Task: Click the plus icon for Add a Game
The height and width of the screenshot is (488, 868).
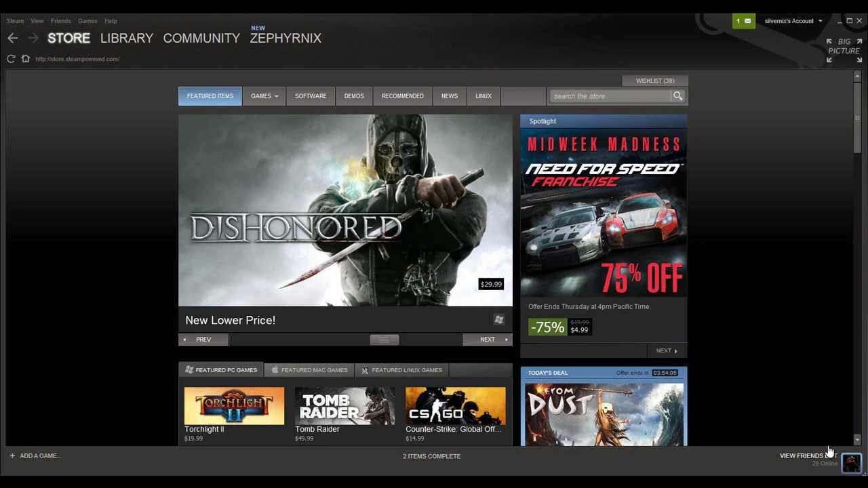Action: 12,455
